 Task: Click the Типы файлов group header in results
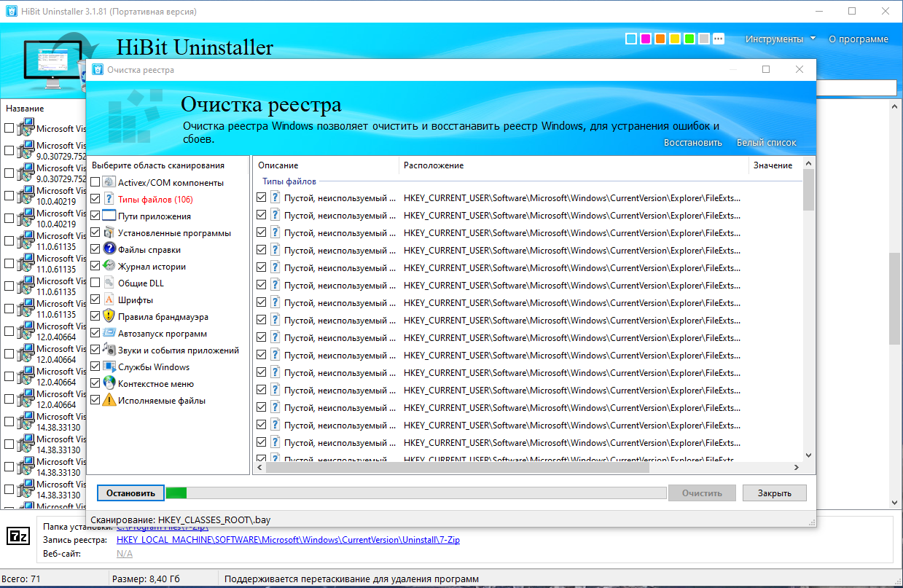pyautogui.click(x=289, y=181)
